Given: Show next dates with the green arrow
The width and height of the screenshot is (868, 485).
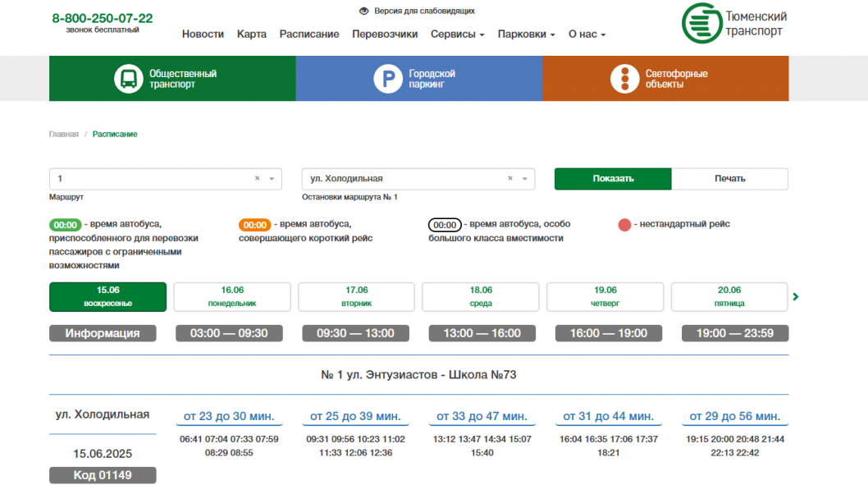Looking at the screenshot, I should (x=795, y=296).
